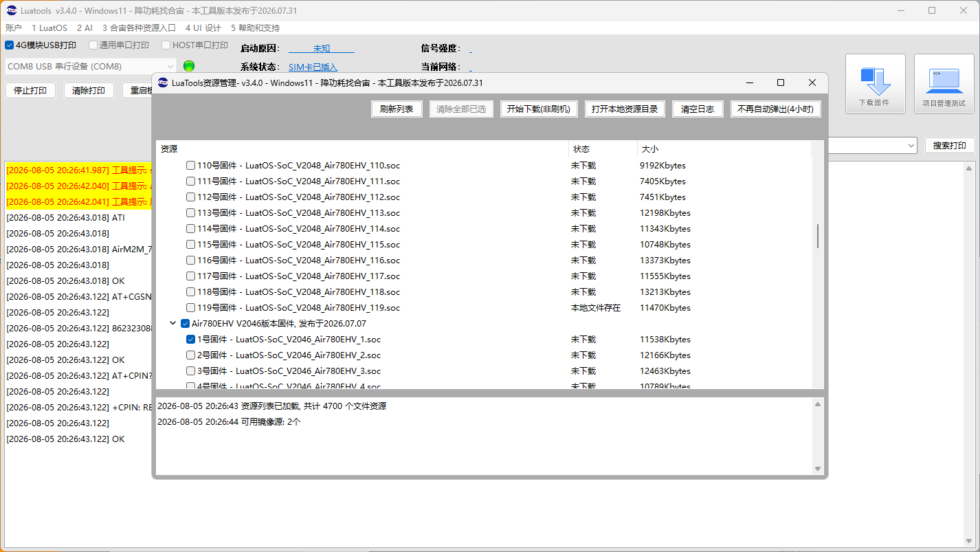The height and width of the screenshot is (552, 980).
Task: Click the 停止打印 button
Action: [x=30, y=91]
